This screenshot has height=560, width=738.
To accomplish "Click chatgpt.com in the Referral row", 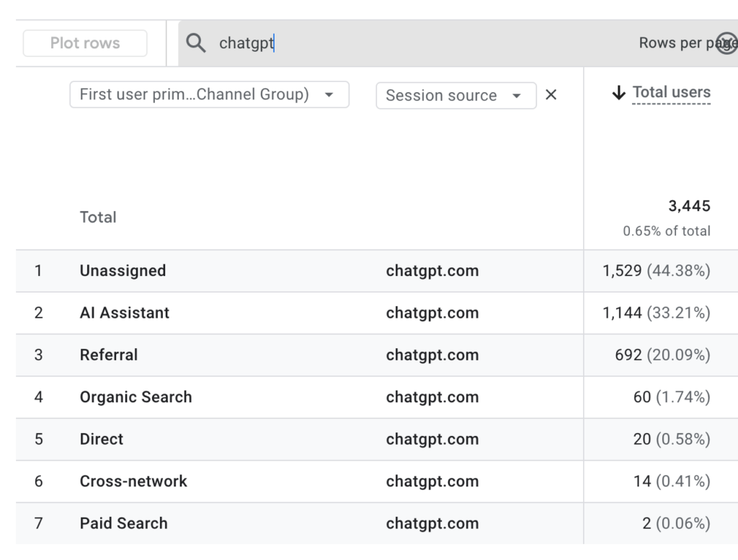I will tap(432, 355).
